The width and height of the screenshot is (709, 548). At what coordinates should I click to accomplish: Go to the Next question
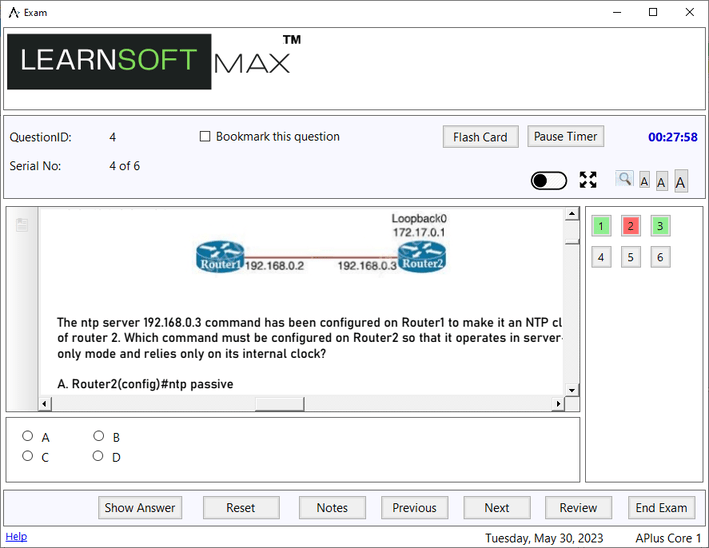(496, 508)
